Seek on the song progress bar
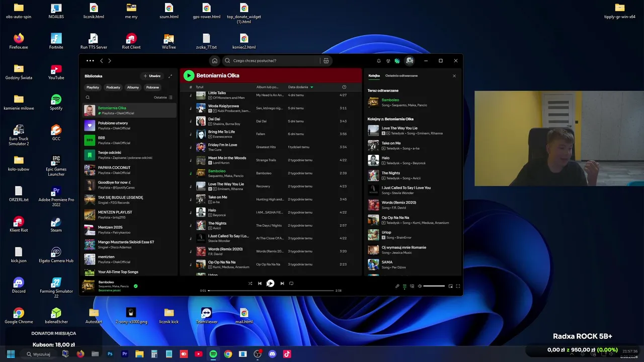Image resolution: width=644 pixels, height=362 pixels. coord(271,291)
